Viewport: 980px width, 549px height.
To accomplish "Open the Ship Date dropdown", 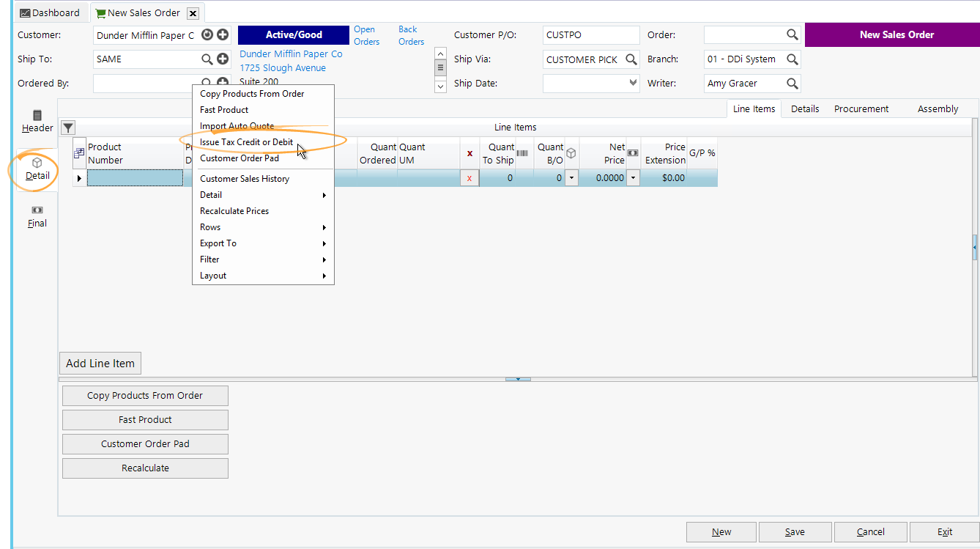I will point(634,84).
